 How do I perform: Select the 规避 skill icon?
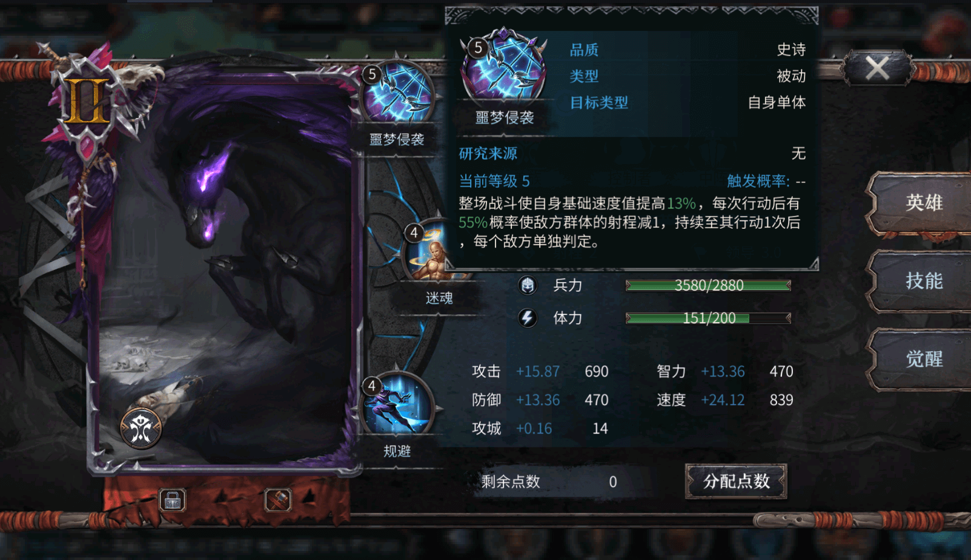coord(398,405)
